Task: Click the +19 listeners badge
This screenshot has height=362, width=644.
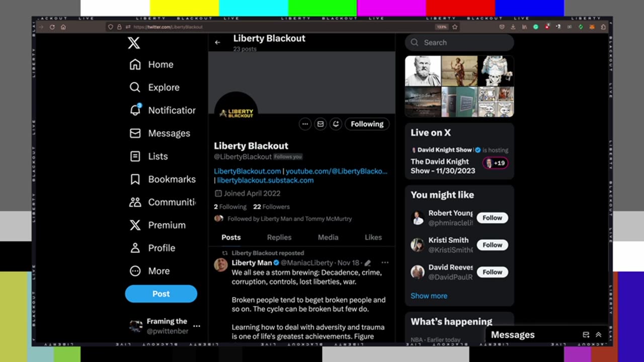Action: point(495,163)
